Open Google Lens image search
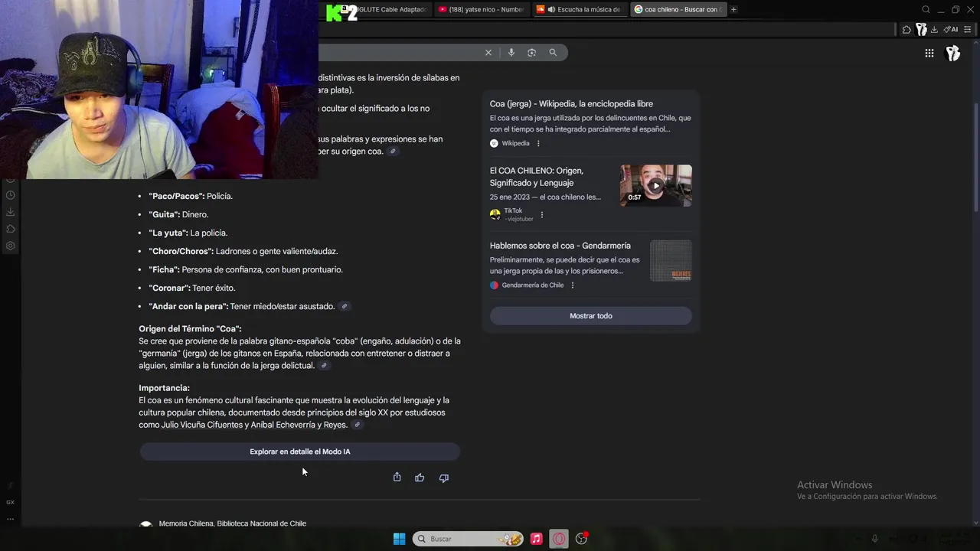The image size is (980, 551). click(x=531, y=53)
